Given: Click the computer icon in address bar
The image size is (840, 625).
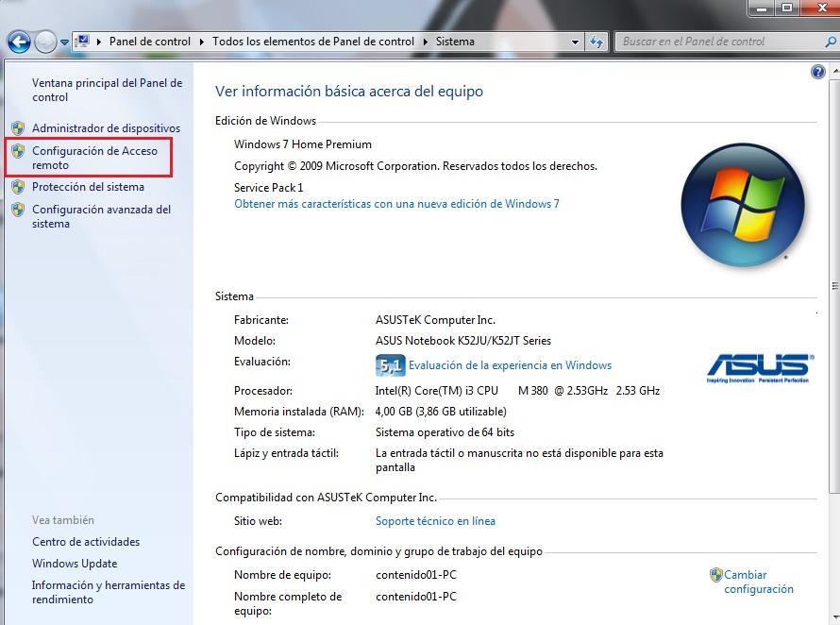Looking at the screenshot, I should click(x=82, y=42).
